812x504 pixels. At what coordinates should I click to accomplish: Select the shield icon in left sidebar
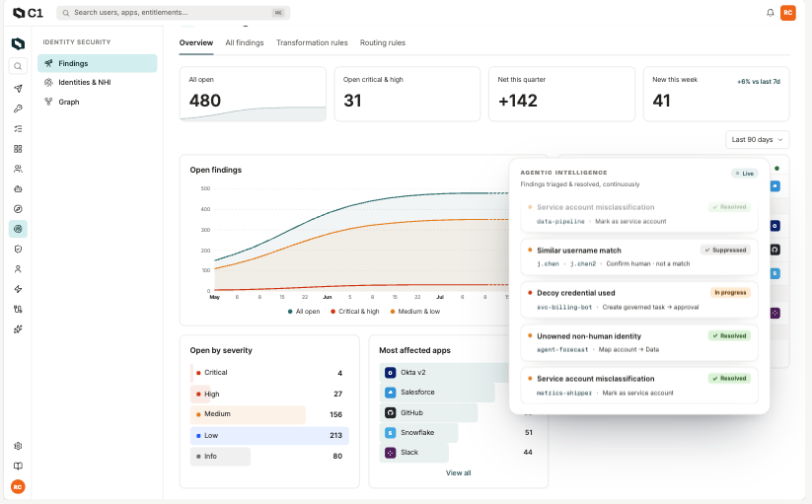[18, 250]
